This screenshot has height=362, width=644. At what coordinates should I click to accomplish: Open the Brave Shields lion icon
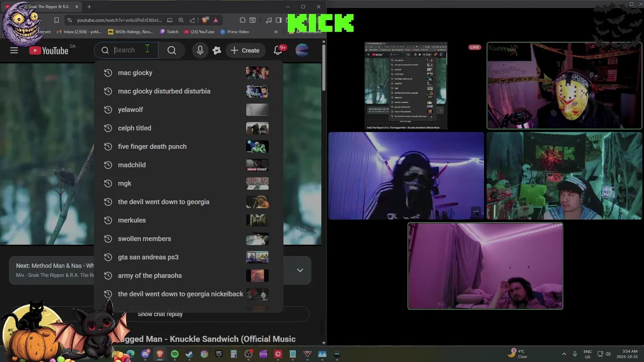tap(205, 20)
